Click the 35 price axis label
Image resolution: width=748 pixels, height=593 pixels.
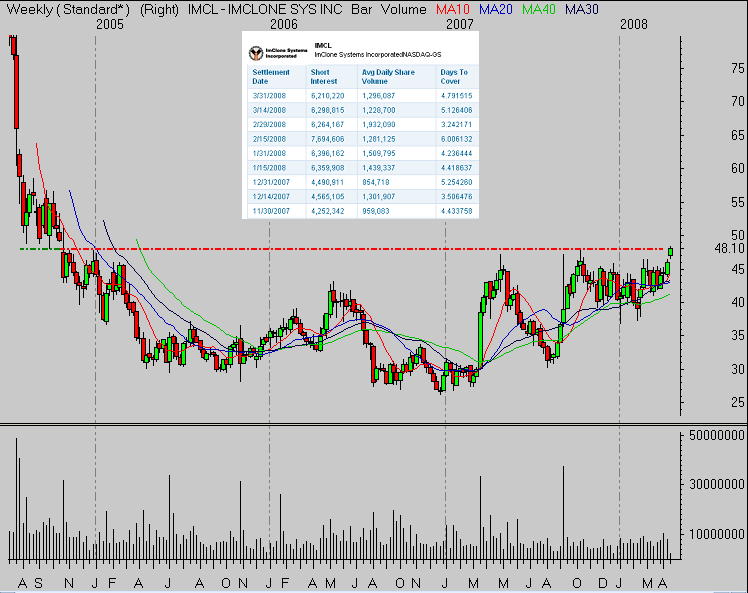coord(738,336)
